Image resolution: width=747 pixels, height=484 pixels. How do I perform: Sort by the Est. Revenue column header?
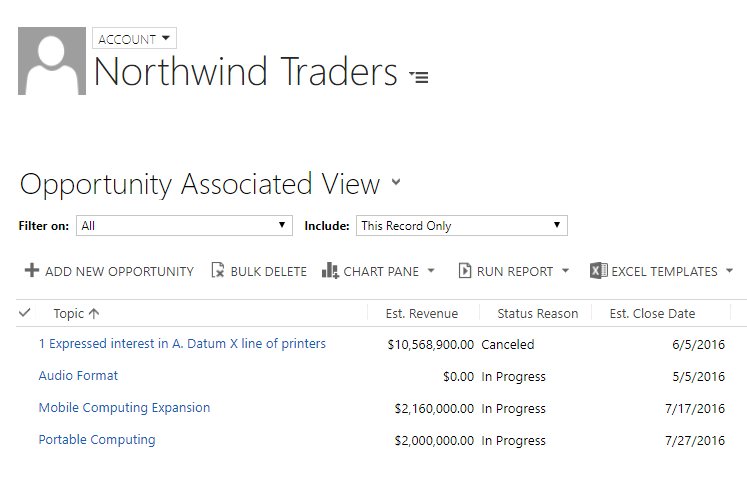point(422,313)
